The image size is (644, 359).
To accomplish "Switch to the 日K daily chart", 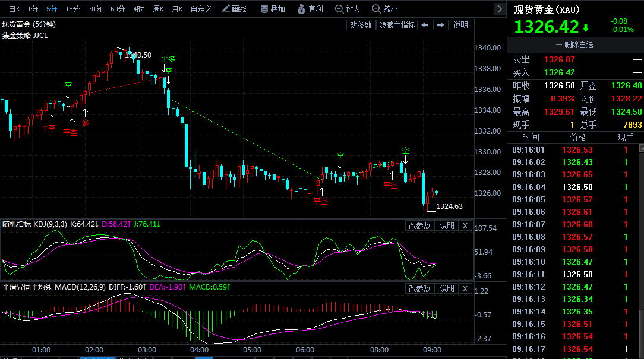I will pos(14,9).
